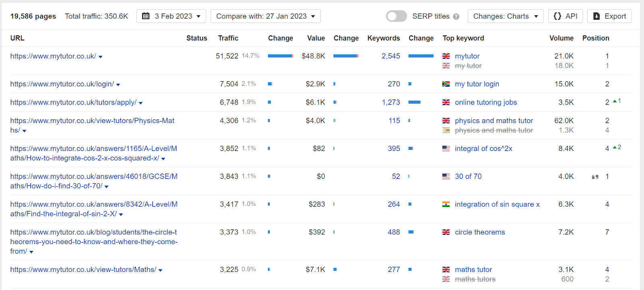644x290 pixels.
Task: Open the circle-theorems blog URL link
Action: point(94,242)
